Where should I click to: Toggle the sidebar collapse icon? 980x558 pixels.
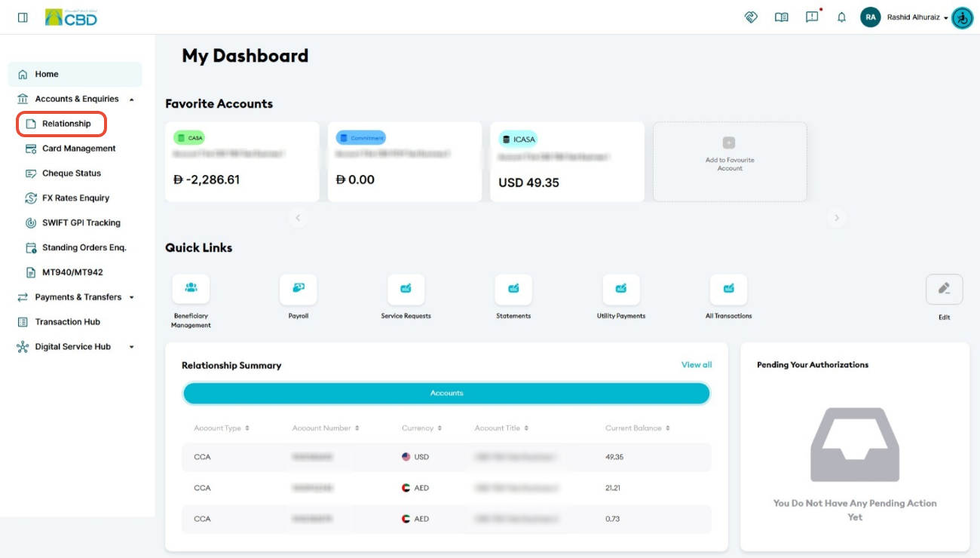tap(23, 17)
